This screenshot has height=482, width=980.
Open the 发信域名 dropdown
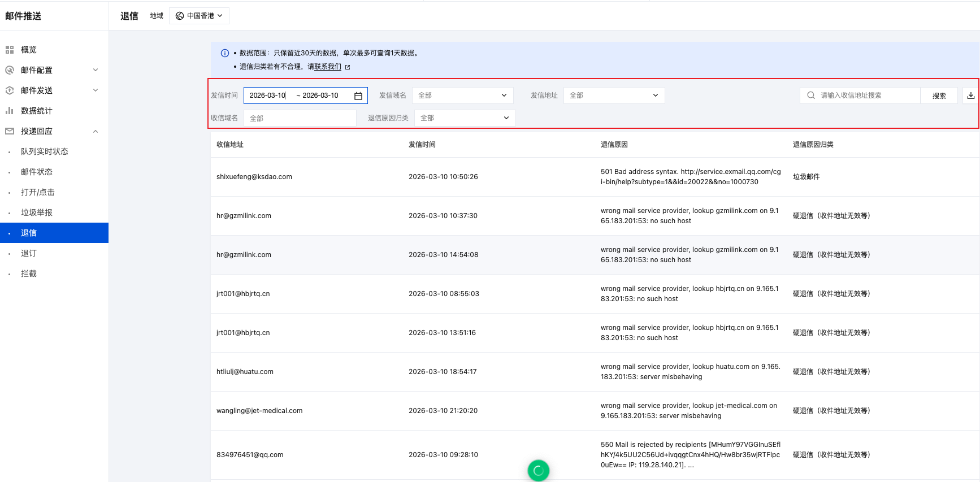pos(462,95)
